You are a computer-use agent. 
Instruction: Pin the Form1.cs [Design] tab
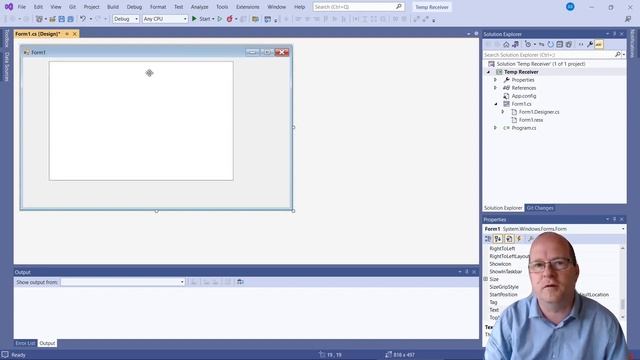point(67,34)
